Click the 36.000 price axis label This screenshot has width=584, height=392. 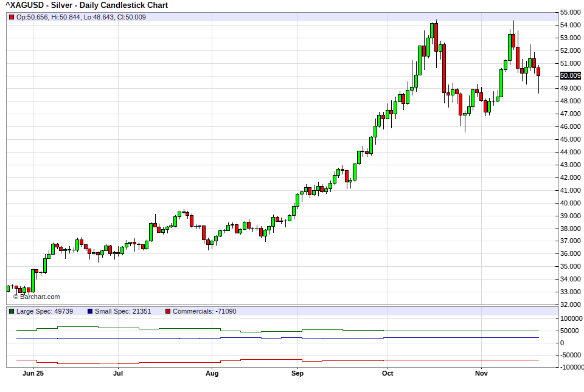pos(570,253)
